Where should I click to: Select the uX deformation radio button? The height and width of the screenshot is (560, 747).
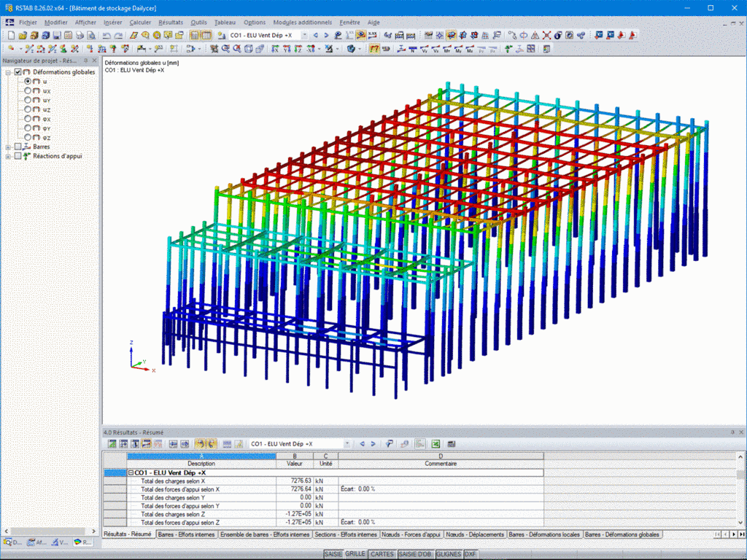click(x=28, y=90)
